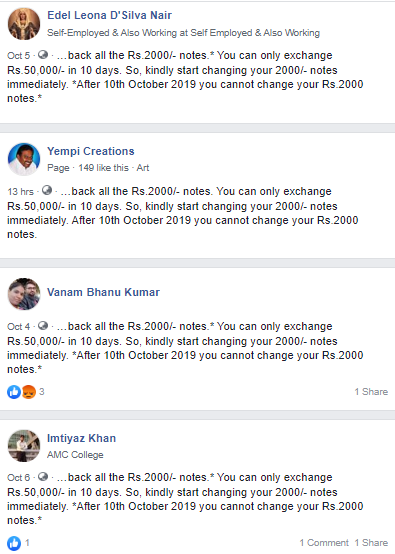This screenshot has height=554, width=395.
Task: Open Vanam Bhanu Kumar's profile
Action: pos(103,292)
